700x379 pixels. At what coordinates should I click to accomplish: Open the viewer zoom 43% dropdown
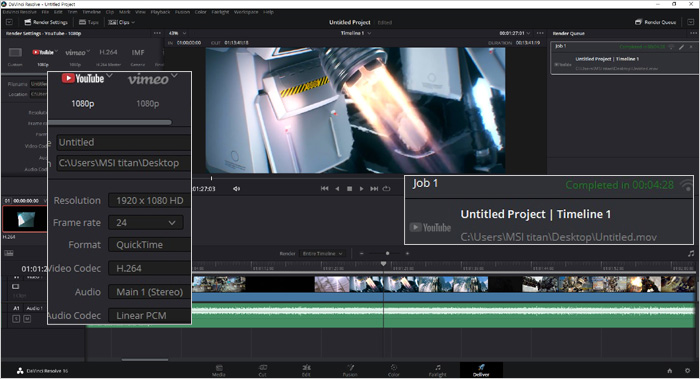click(177, 33)
